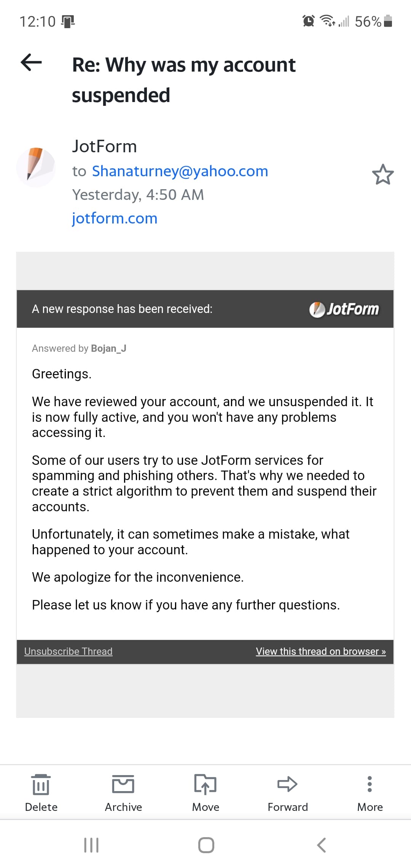Viewport: 411px width, 868px height.
Task: Click Unsubscribe Thread link
Action: (x=68, y=651)
